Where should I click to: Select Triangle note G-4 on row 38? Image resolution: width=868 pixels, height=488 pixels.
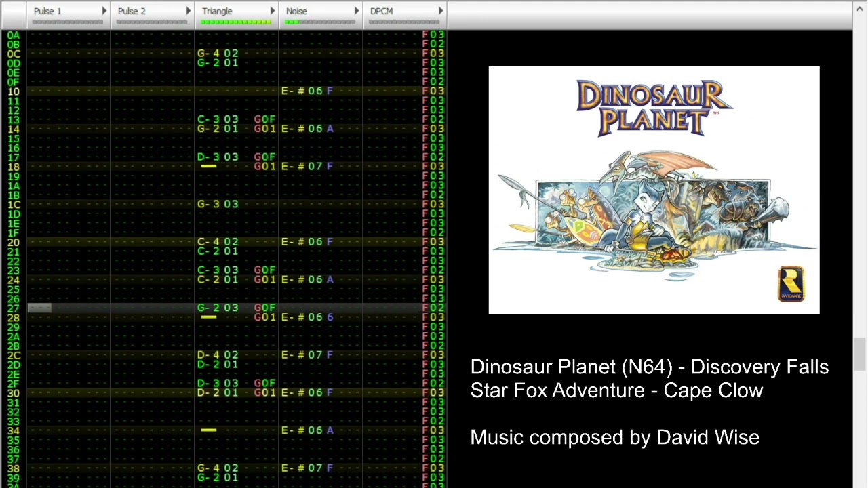click(209, 468)
